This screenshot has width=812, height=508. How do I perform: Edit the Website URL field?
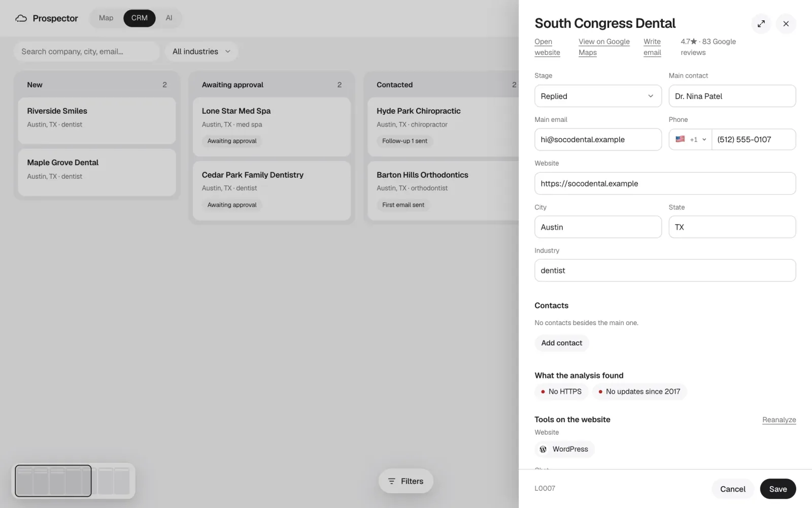tap(665, 183)
